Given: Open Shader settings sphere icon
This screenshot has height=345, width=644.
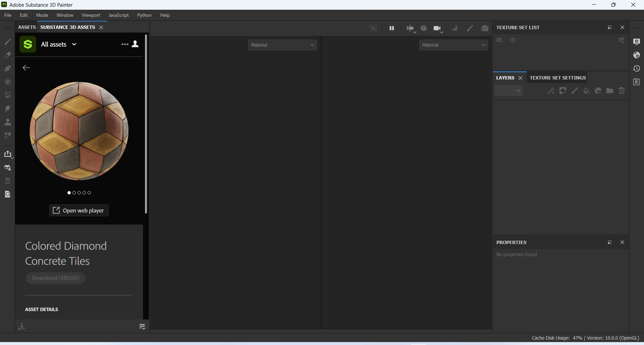Looking at the screenshot, I should (637, 55).
